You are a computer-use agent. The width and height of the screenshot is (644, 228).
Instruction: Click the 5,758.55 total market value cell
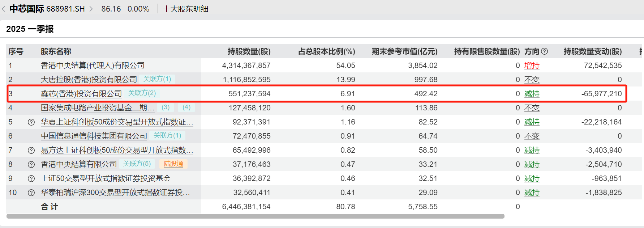click(x=423, y=207)
